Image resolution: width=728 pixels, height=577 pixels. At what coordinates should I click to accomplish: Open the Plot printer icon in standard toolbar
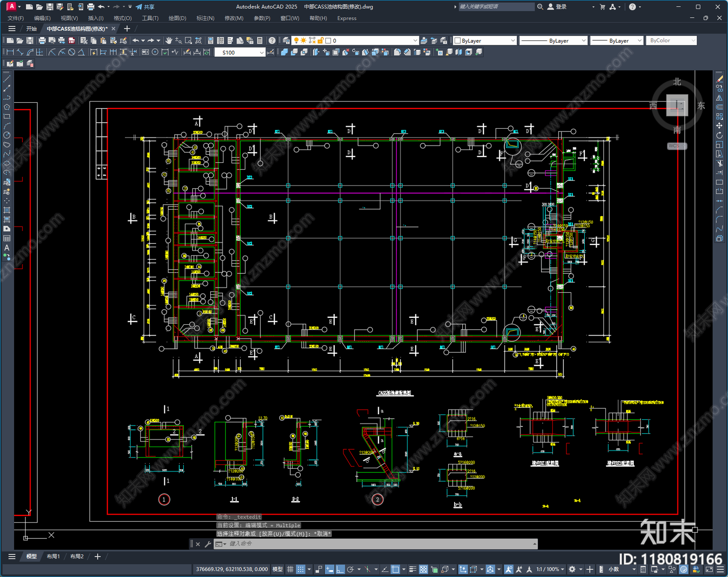(42, 40)
